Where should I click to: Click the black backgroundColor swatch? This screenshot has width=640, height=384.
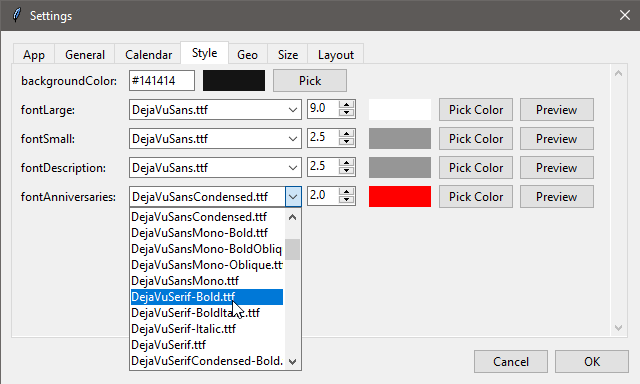point(234,80)
